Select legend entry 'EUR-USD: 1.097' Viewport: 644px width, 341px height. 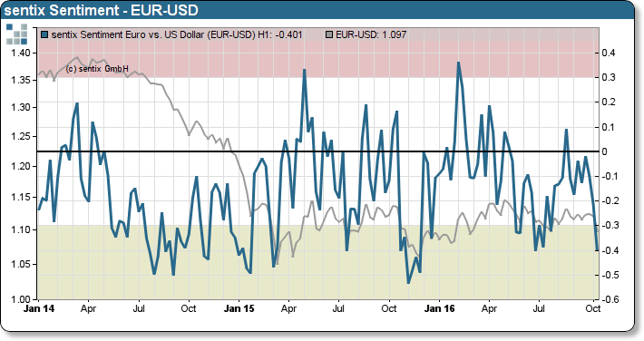(371, 35)
